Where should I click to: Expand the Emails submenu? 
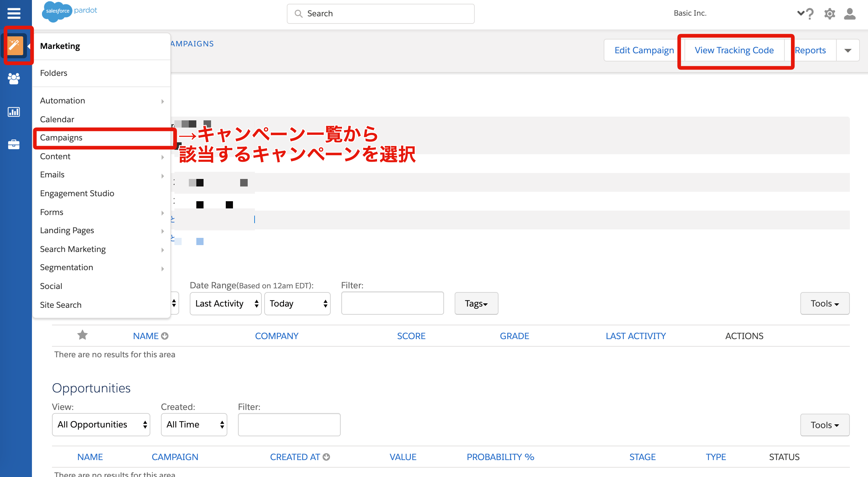coord(101,175)
